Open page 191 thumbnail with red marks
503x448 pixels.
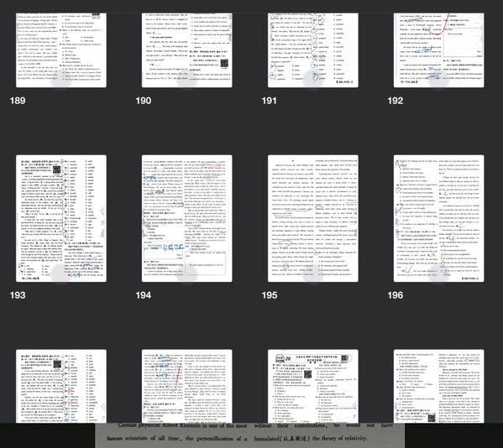coord(313,50)
